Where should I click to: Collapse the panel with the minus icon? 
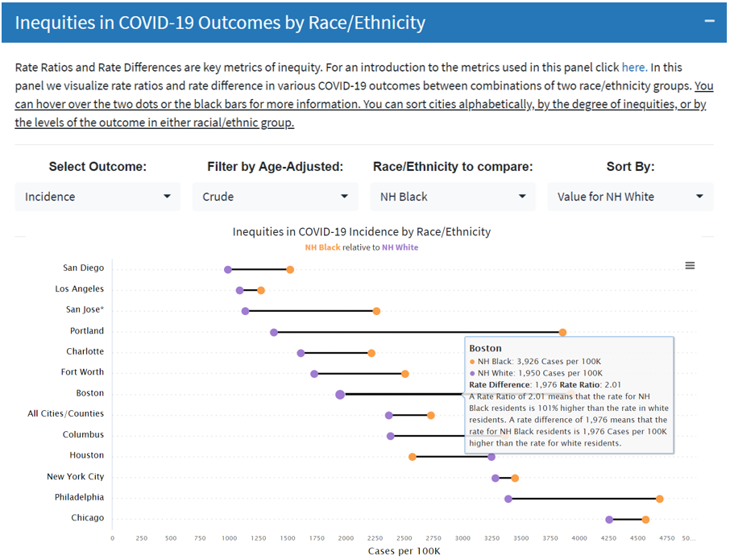(x=708, y=22)
